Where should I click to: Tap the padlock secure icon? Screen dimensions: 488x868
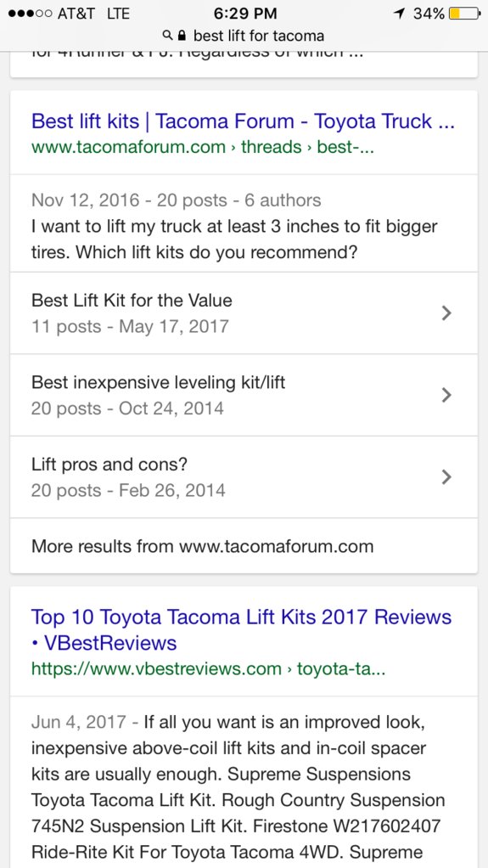tap(182, 36)
